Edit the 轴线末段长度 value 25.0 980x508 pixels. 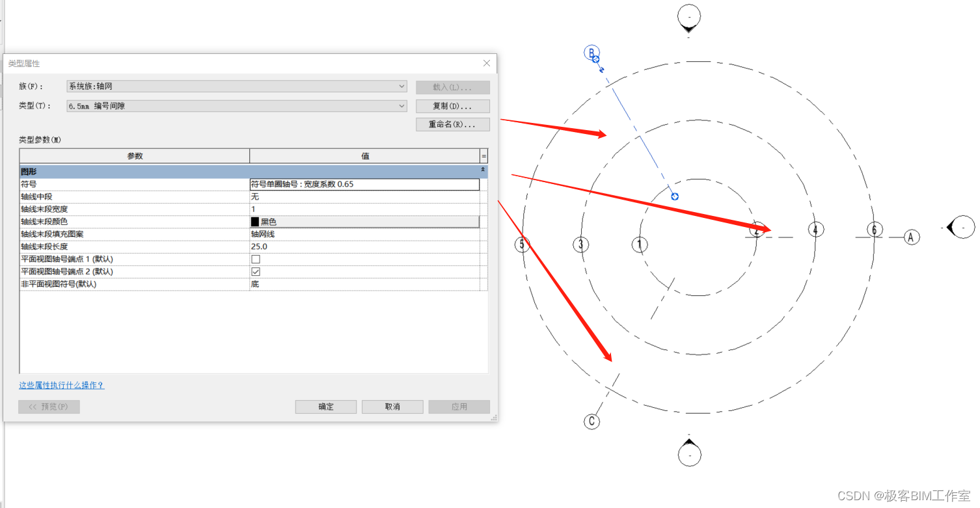pyautogui.click(x=364, y=247)
